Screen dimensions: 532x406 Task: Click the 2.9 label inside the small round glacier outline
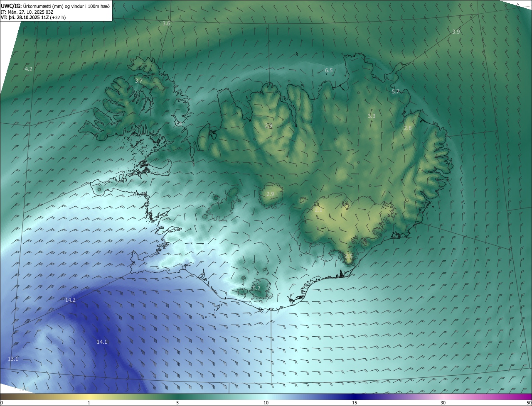(270, 194)
